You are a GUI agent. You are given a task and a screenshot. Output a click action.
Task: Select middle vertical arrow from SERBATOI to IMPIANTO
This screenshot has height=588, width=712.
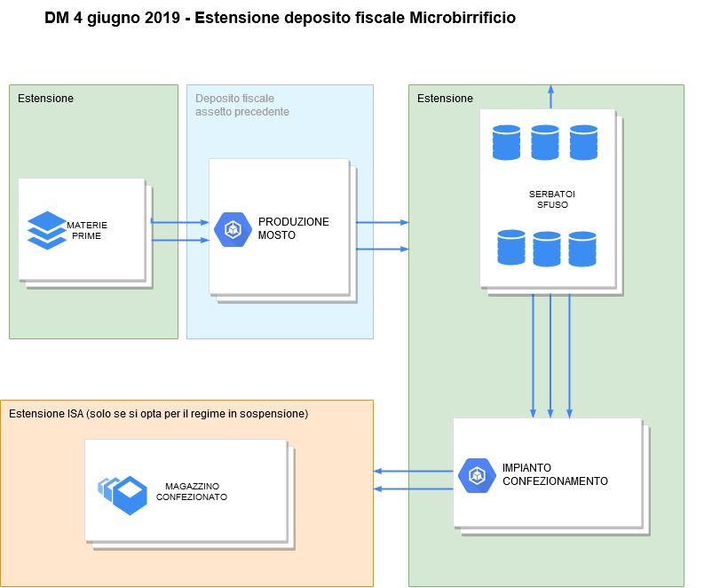click(550, 356)
